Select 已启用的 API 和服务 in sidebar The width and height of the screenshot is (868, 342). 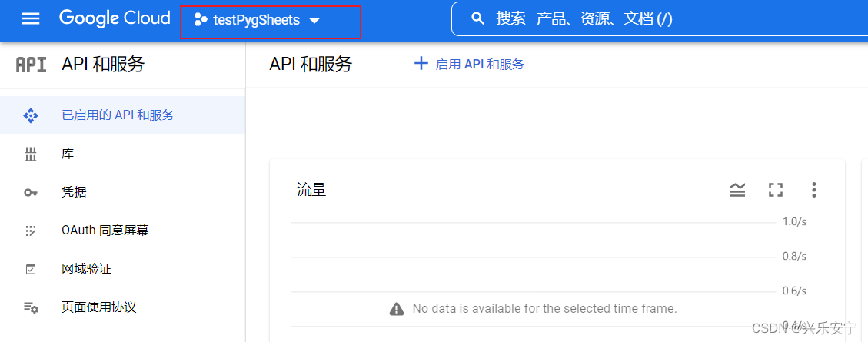tap(122, 115)
